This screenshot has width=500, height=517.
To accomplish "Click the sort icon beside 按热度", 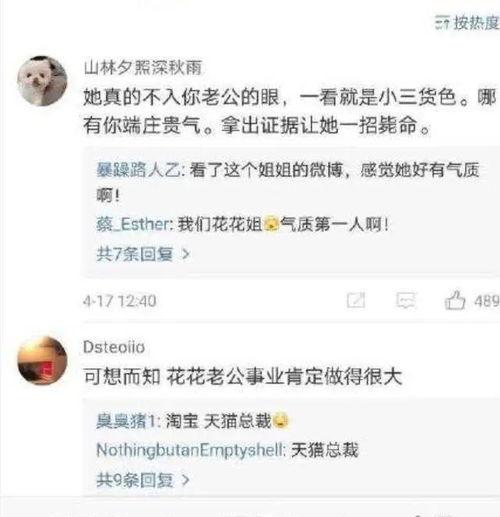I will tap(442, 23).
